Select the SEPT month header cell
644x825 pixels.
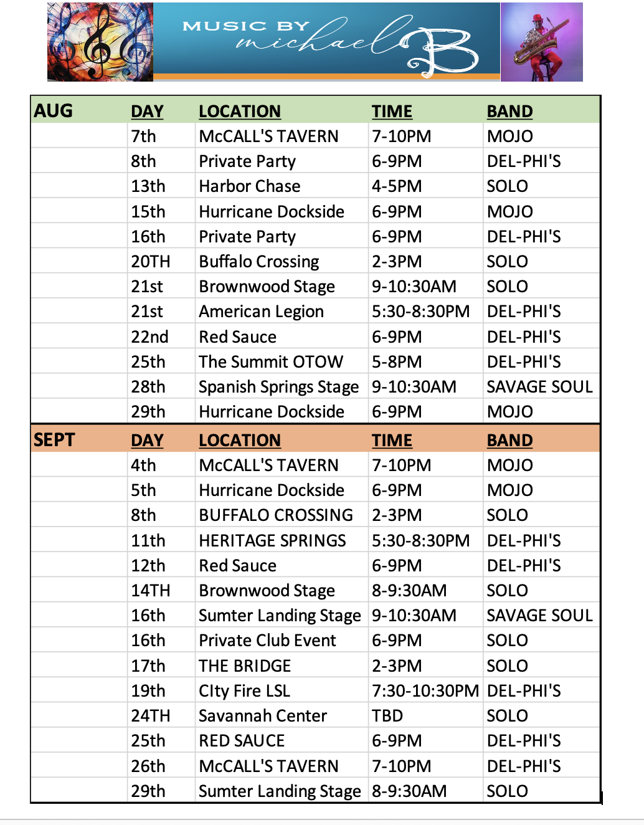(79, 440)
